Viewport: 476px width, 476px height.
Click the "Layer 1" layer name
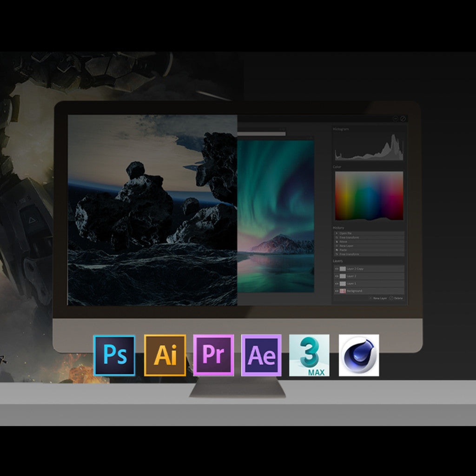[x=351, y=284]
